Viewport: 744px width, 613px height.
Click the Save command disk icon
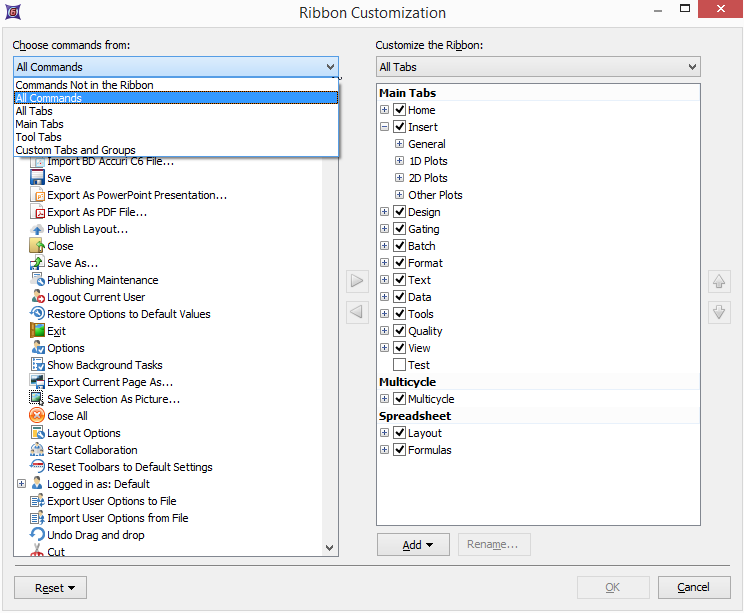(x=37, y=178)
